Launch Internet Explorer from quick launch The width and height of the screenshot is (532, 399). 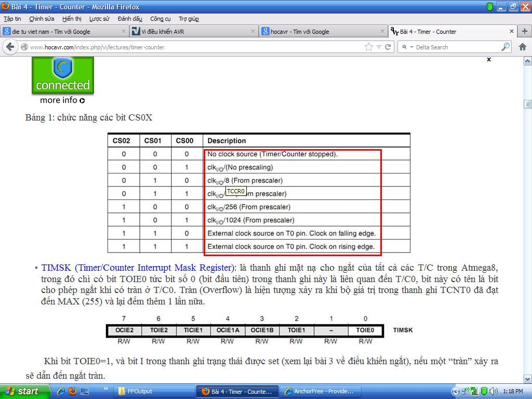tap(61, 391)
